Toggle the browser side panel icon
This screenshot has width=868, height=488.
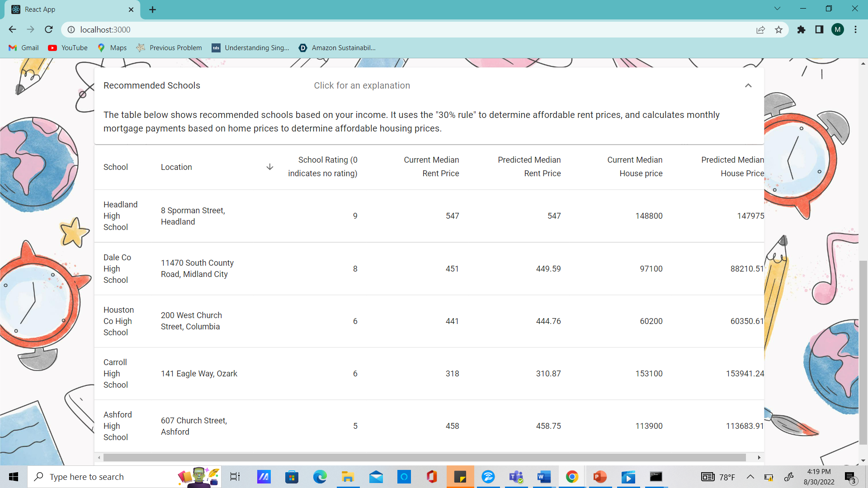(x=819, y=30)
